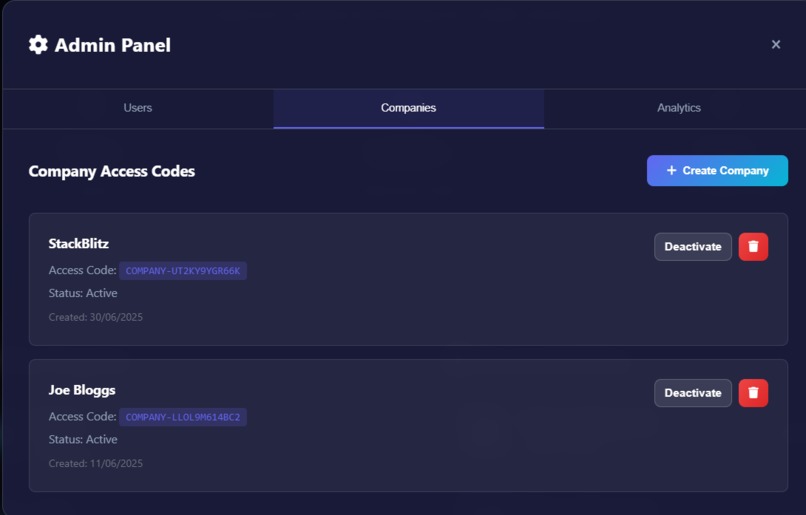Click the plus icon in Create Company
Screen dimensions: 806x515
[671, 170]
